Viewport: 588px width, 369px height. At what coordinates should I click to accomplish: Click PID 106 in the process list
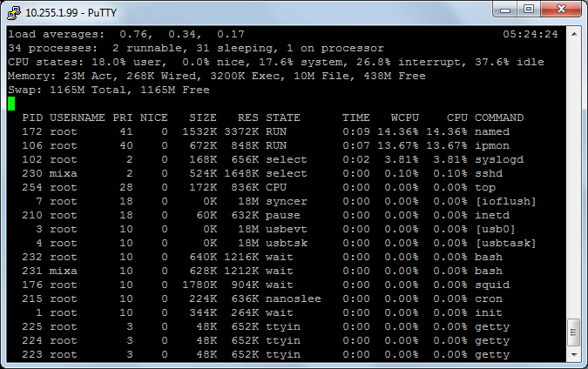pos(32,145)
